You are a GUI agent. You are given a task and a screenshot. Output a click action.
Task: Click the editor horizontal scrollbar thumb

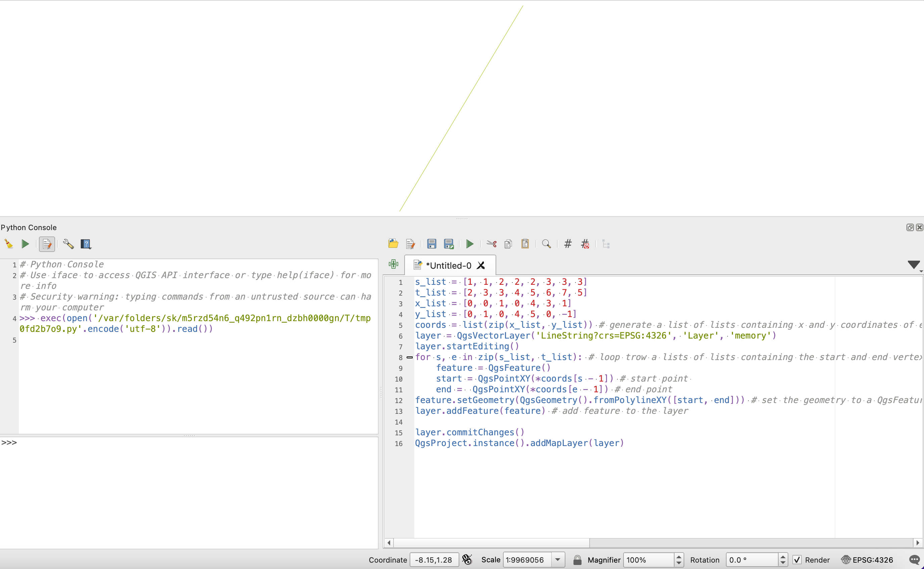[x=491, y=543]
